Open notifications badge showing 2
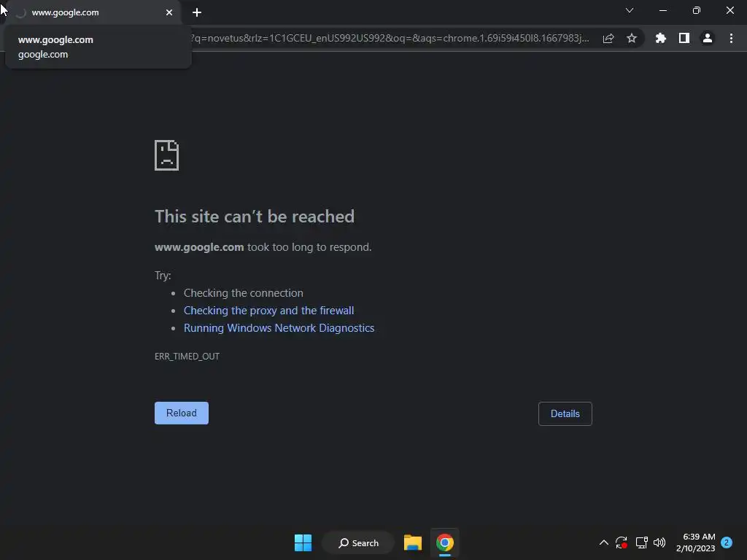Image resolution: width=747 pixels, height=560 pixels. point(727,542)
